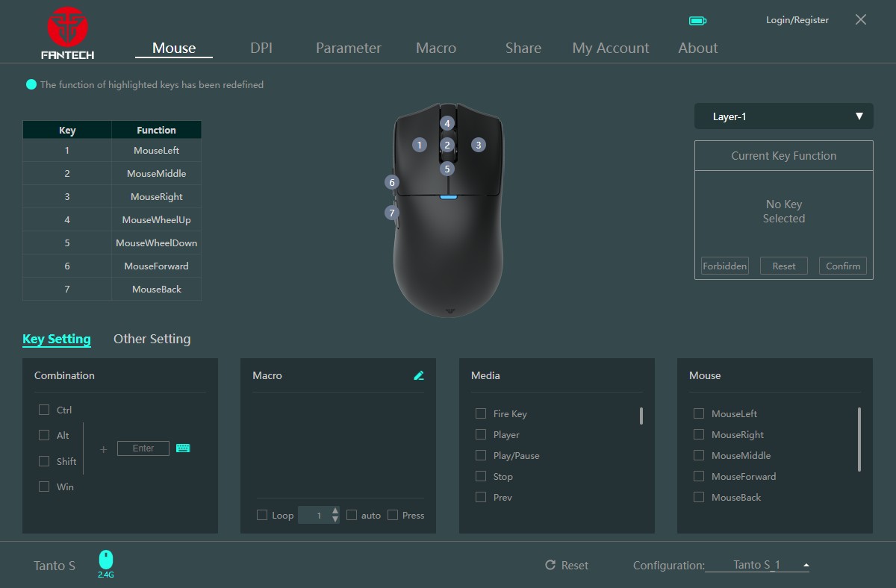Click the Login/Register link

pyautogui.click(x=797, y=20)
